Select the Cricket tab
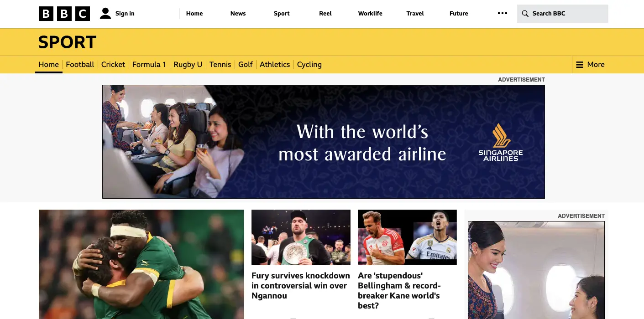Image resolution: width=644 pixels, height=319 pixels. [113, 65]
